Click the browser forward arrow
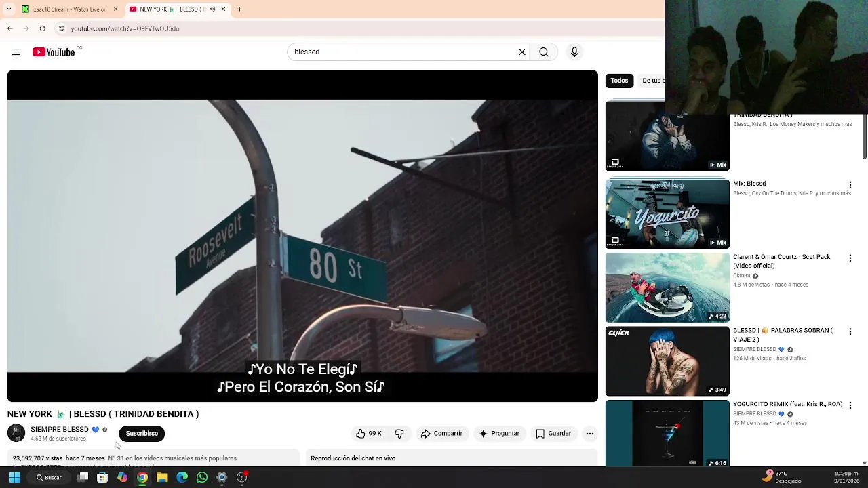 (26, 28)
